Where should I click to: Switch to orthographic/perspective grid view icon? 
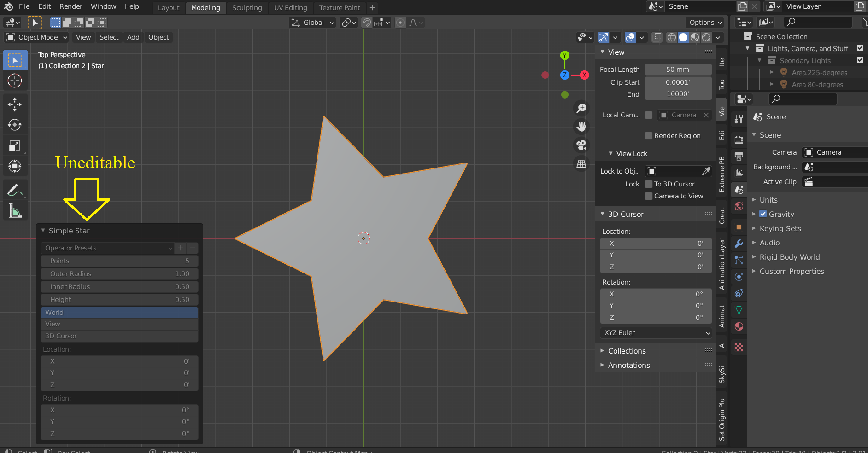[x=581, y=163]
